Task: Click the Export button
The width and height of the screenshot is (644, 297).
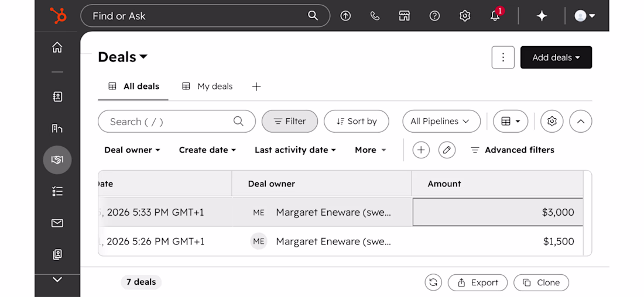Action: [x=478, y=282]
